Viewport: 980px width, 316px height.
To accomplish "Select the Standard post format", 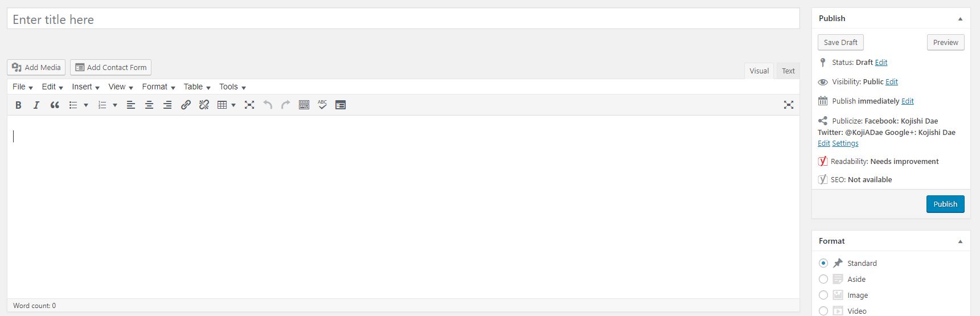I will 823,263.
